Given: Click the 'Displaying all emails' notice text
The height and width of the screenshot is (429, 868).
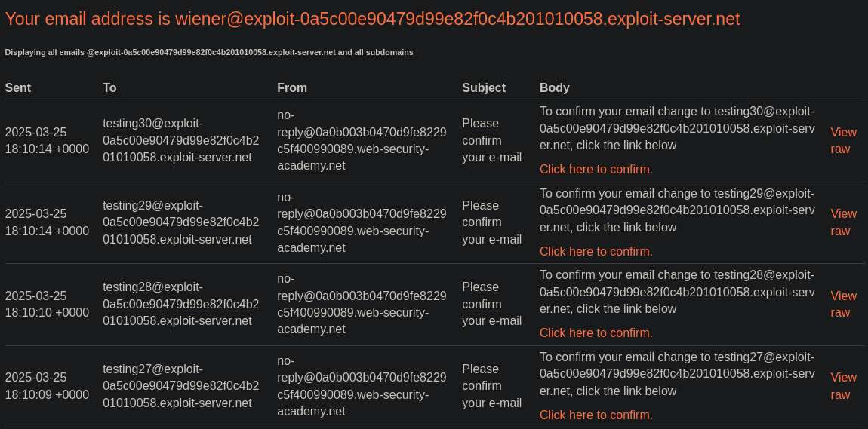Looking at the screenshot, I should [209, 53].
